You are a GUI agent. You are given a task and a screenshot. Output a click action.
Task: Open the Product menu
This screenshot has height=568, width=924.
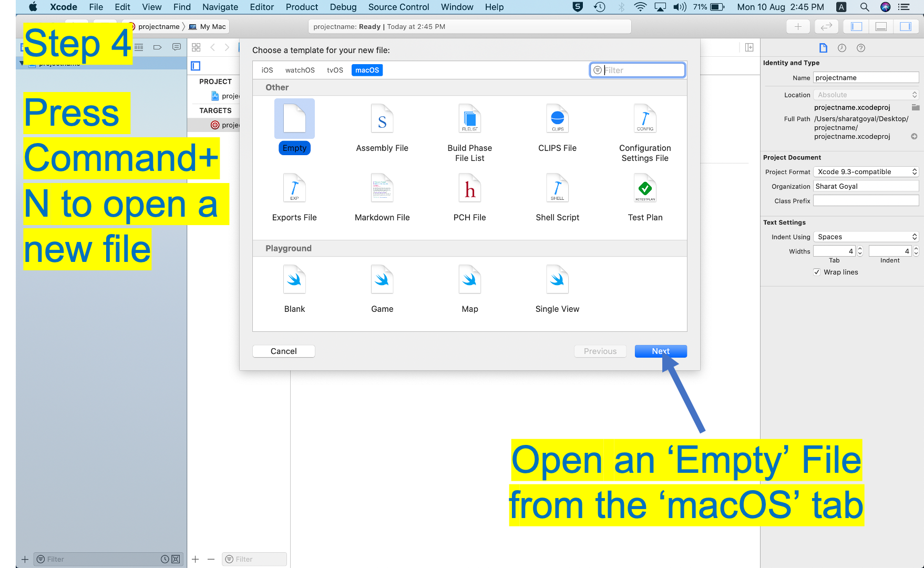302,7
